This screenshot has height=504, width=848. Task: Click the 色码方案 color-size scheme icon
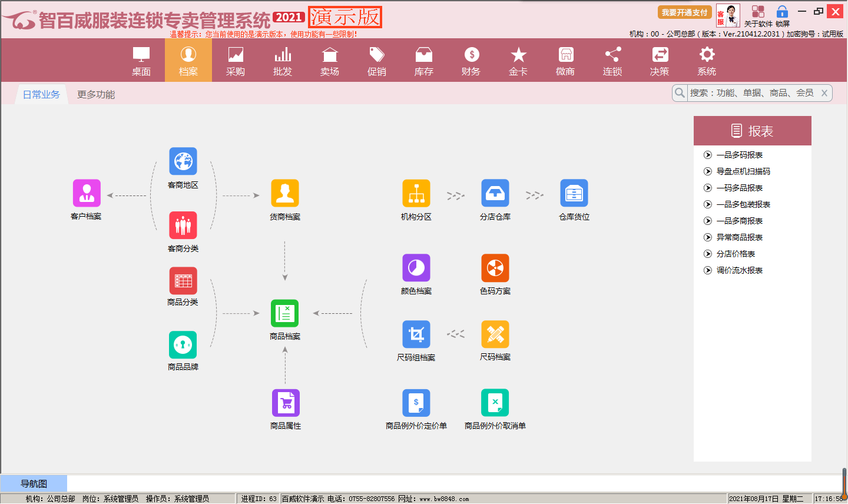click(x=495, y=268)
